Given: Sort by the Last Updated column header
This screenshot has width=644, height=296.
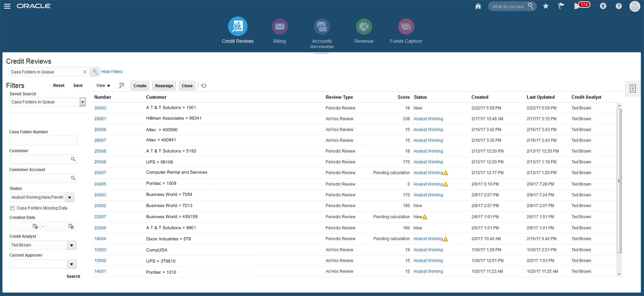Looking at the screenshot, I should [x=541, y=97].
